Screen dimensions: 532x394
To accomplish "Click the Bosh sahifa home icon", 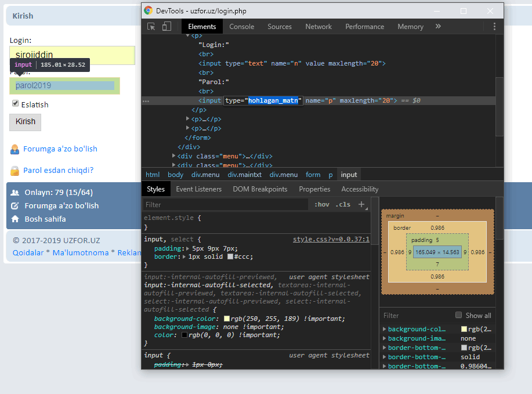I will click(15, 219).
